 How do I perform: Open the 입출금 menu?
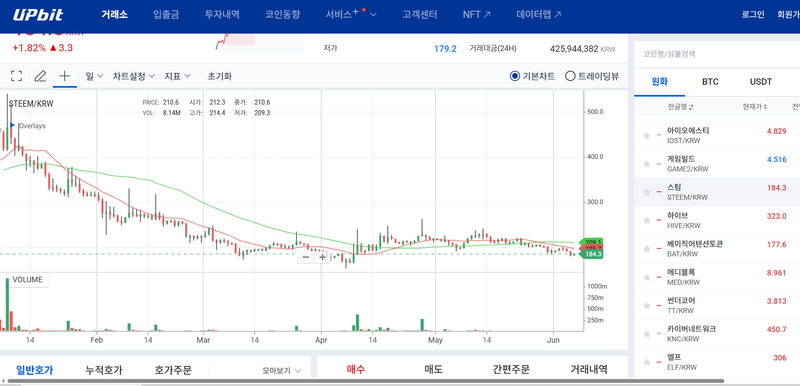pyautogui.click(x=166, y=15)
